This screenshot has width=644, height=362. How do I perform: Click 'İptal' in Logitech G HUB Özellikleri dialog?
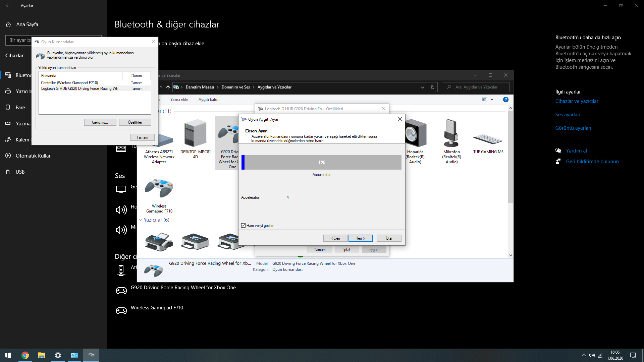click(x=347, y=250)
